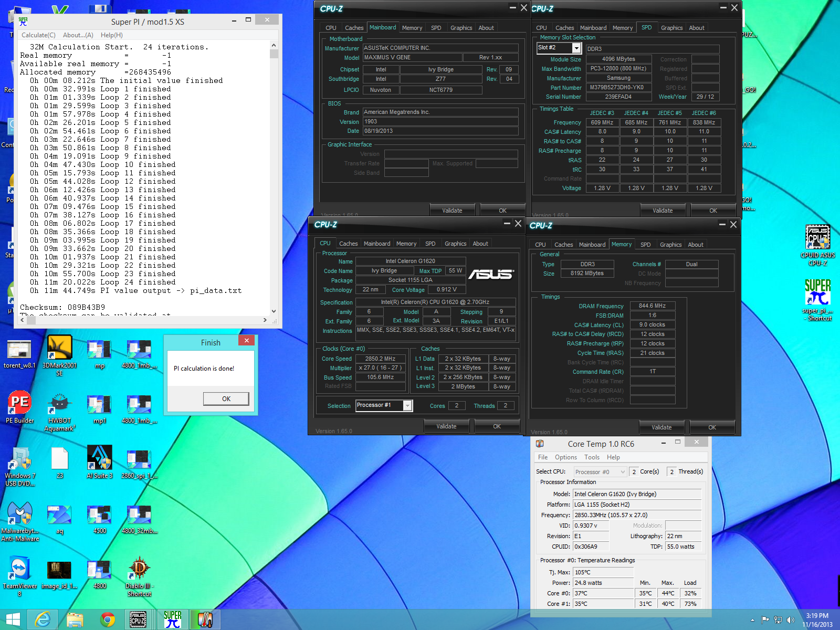Open File Explorer from taskbar
This screenshot has height=630, width=840.
tap(75, 619)
